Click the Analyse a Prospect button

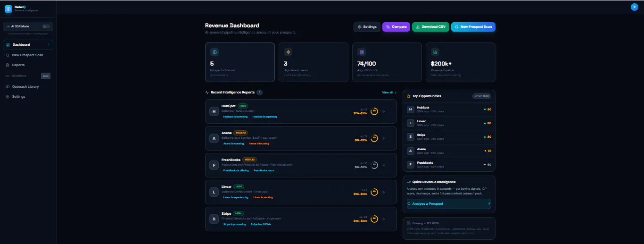pyautogui.click(x=449, y=203)
